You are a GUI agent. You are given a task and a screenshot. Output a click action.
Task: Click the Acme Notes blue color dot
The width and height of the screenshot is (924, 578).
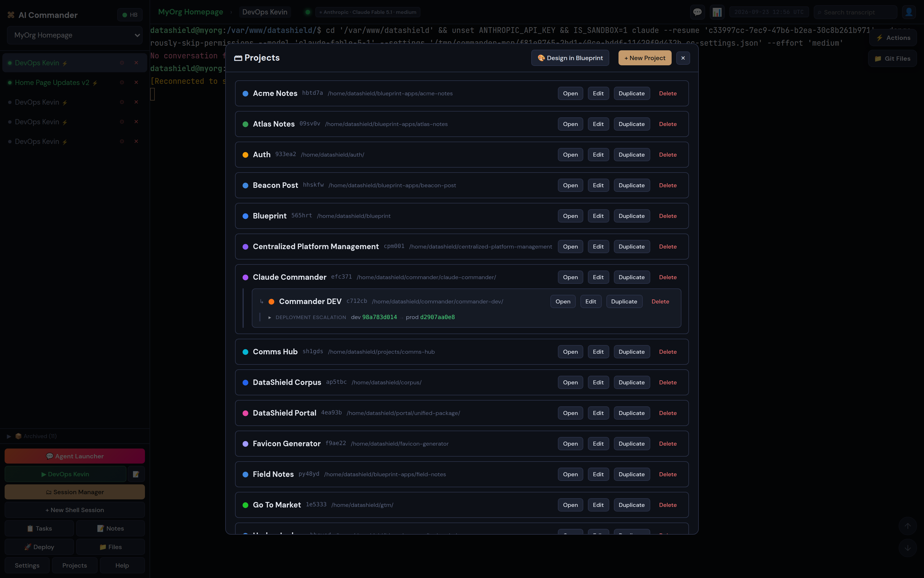coord(245,94)
